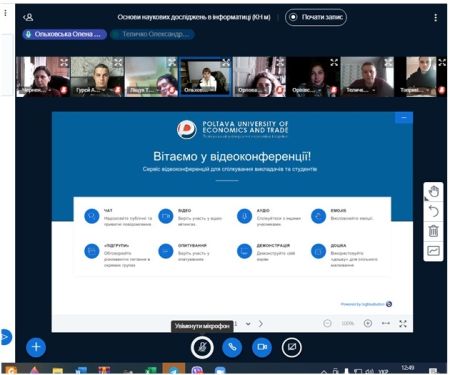Click the Вітаємо у відеоконференції heading

tap(232, 157)
